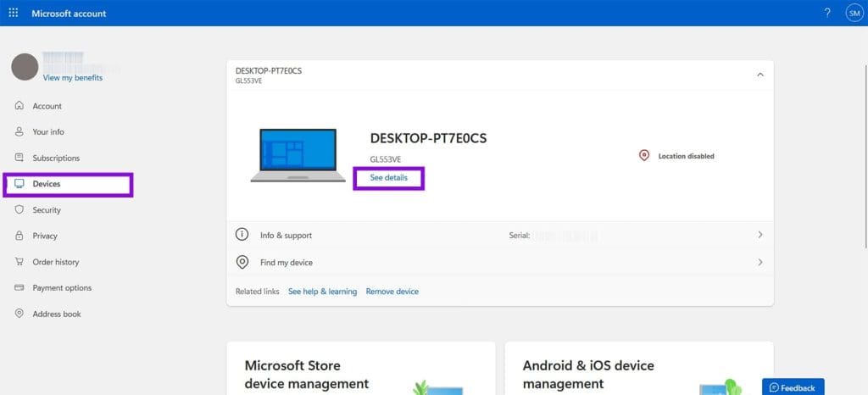Click the Order history cart icon
This screenshot has height=395, width=868.
click(19, 262)
